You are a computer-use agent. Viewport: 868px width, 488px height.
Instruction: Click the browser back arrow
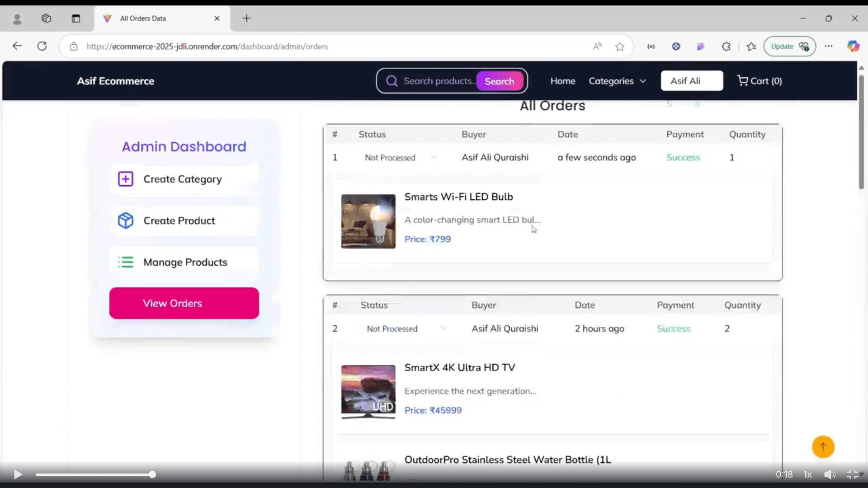(x=17, y=46)
